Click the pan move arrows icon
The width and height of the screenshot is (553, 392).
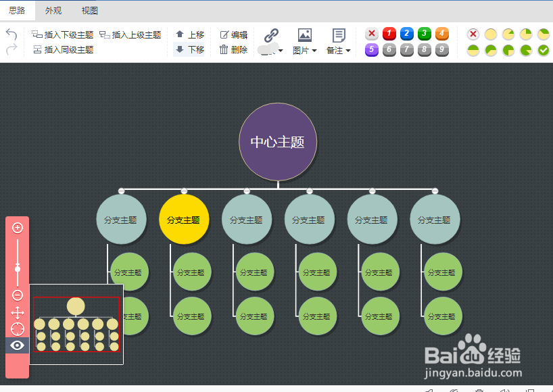[x=18, y=313]
